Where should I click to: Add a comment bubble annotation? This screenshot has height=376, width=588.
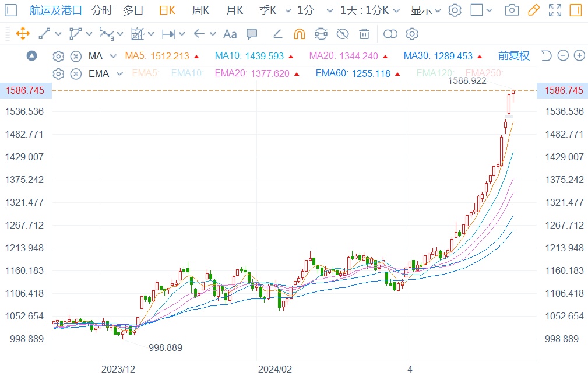pos(252,34)
